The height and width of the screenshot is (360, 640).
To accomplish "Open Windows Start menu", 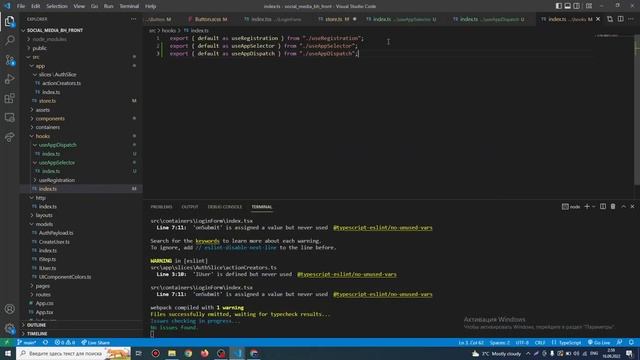I will 8,353.
